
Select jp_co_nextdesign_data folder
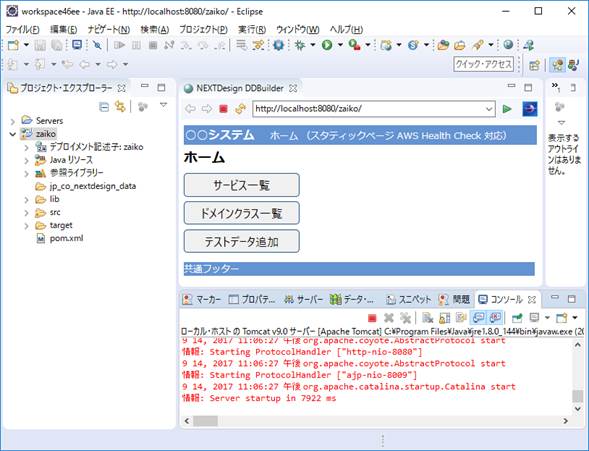coord(93,186)
